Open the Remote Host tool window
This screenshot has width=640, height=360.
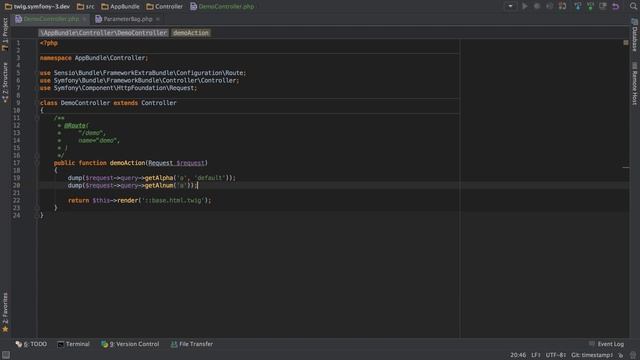tap(635, 84)
